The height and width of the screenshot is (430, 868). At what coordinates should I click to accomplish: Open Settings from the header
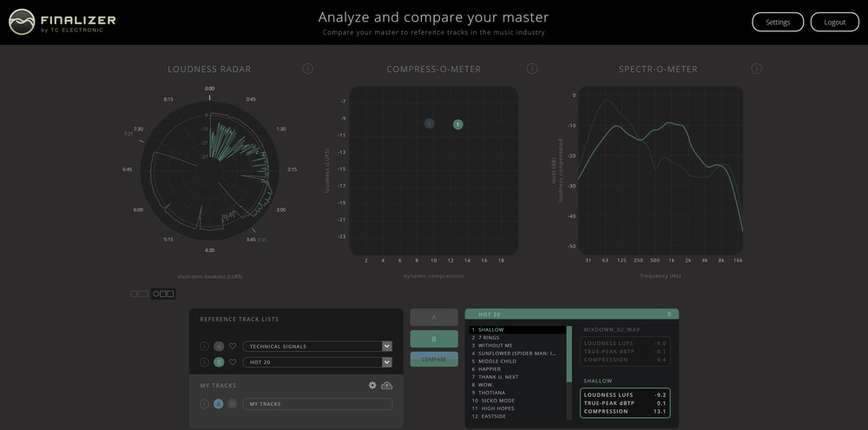point(778,23)
